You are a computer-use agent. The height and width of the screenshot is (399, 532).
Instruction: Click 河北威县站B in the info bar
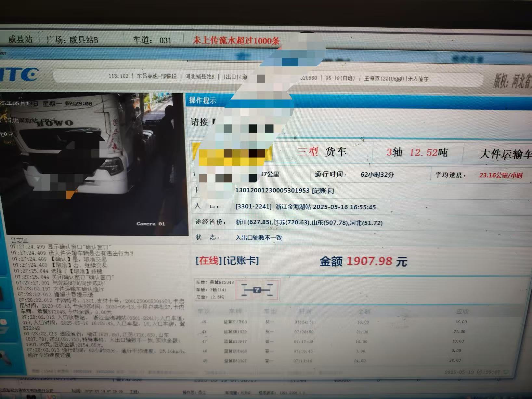tap(200, 76)
